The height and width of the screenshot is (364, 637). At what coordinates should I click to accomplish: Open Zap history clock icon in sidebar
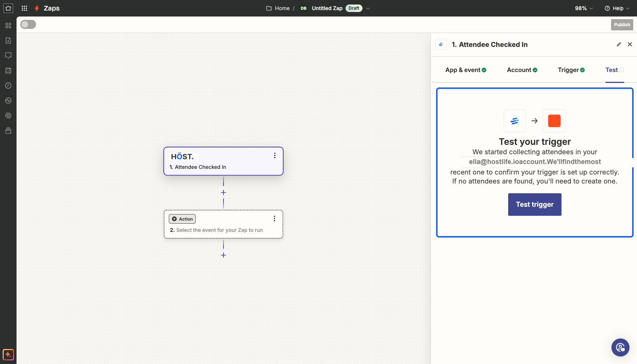point(8,86)
